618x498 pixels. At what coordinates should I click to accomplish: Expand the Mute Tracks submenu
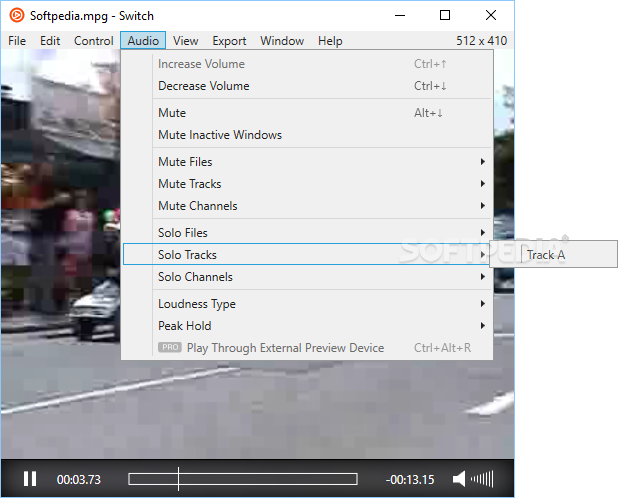[x=307, y=184]
